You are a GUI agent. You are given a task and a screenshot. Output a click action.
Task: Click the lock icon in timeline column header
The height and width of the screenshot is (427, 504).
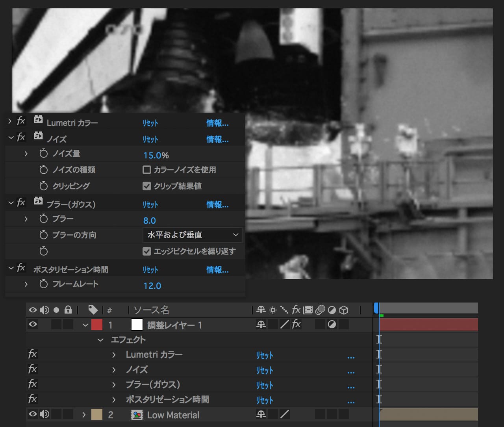coord(68,310)
